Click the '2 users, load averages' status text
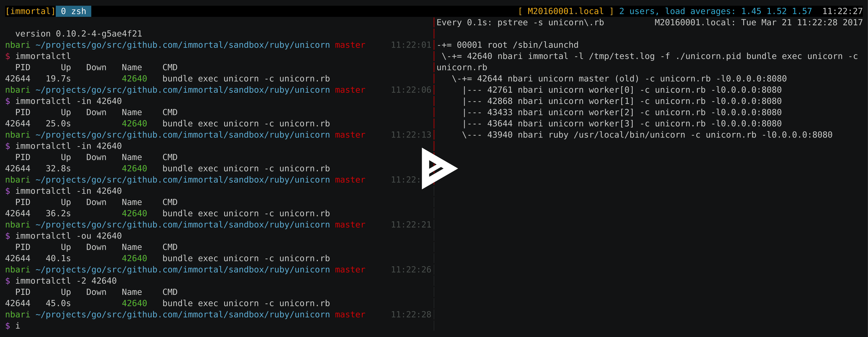 tap(677, 11)
